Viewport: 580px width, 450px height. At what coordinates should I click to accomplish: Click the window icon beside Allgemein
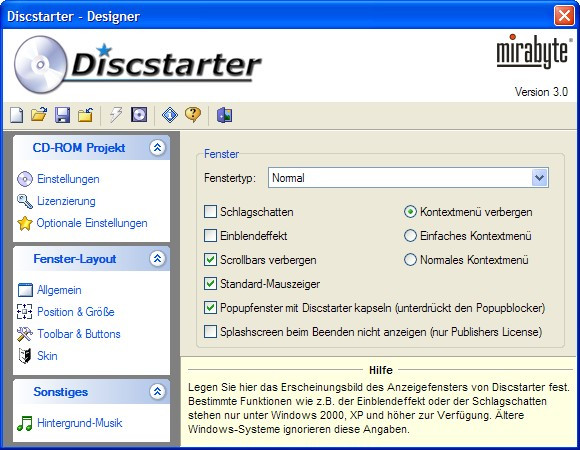(x=25, y=290)
